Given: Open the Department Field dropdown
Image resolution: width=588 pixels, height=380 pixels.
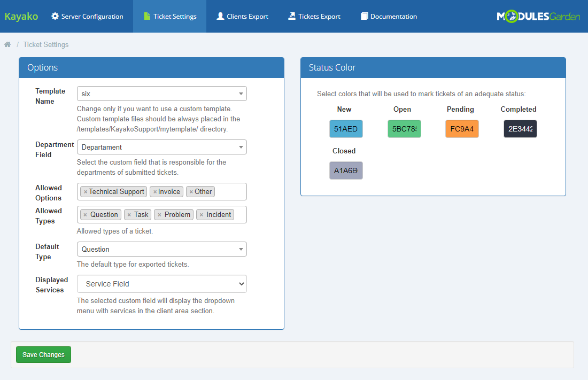Looking at the screenshot, I should 161,147.
